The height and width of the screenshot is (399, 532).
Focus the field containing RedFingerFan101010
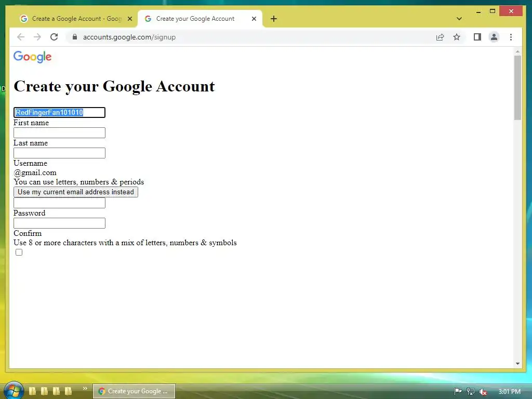59,112
